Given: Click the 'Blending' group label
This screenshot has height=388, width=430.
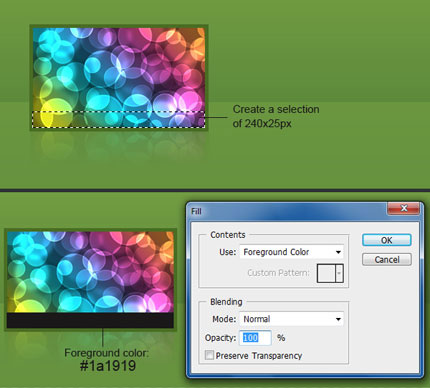Looking at the screenshot, I should click(226, 302).
